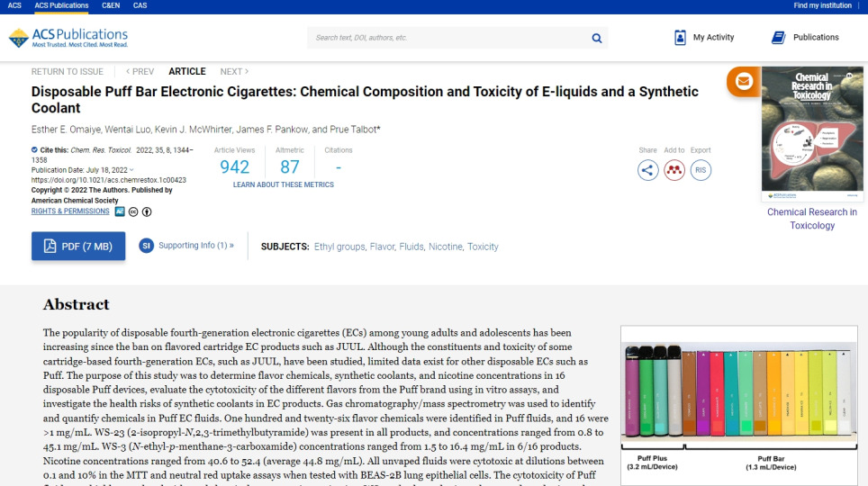Click the journal cover thumbnail
This screenshot has height=486, width=868.
[x=812, y=133]
